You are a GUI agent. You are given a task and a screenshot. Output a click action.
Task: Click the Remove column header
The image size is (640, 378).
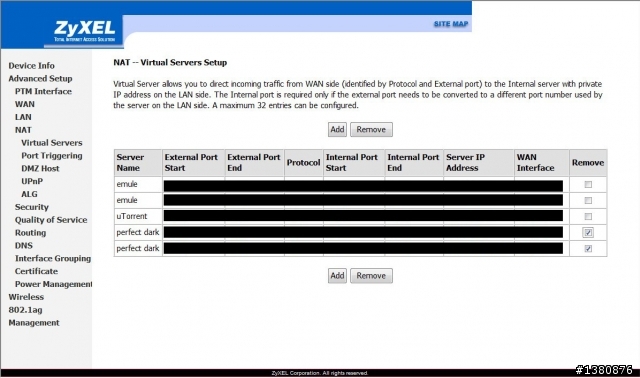pos(588,162)
